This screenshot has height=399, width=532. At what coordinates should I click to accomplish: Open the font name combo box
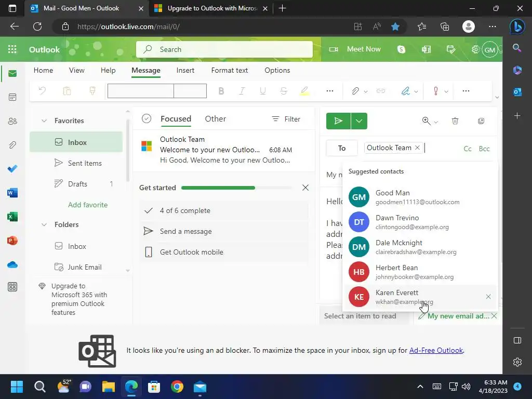pyautogui.click(x=141, y=91)
